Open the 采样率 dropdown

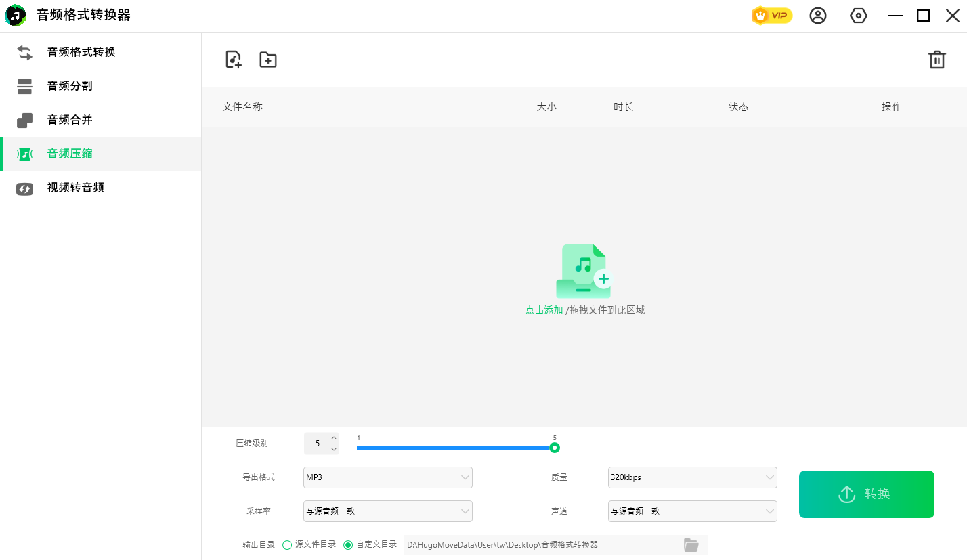pos(387,511)
